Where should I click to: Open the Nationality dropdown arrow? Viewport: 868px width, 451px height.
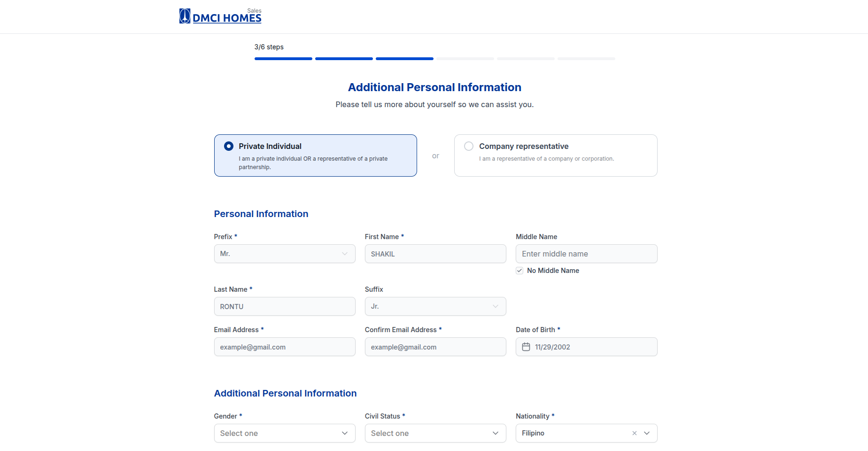tap(647, 433)
